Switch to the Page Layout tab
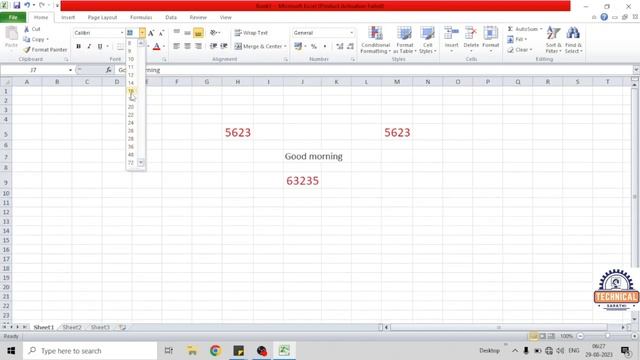640x360 pixels. pos(102,17)
